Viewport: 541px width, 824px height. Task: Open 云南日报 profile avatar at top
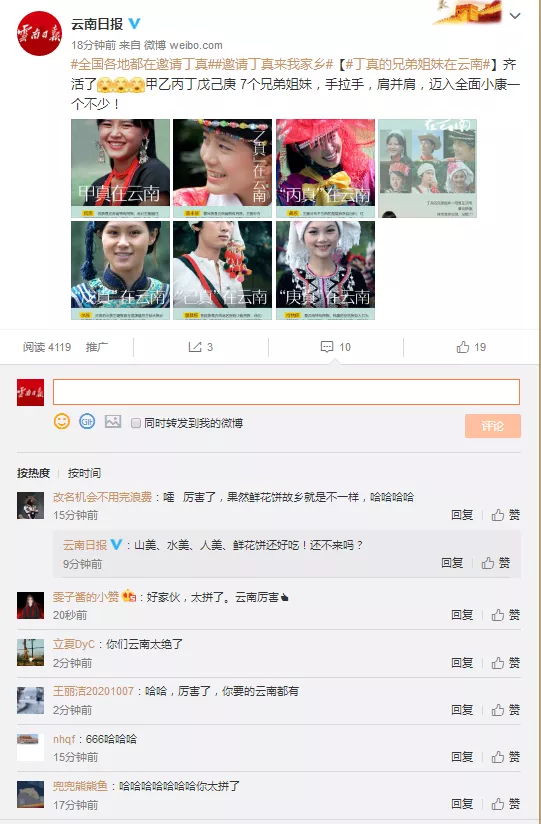tap(39, 33)
